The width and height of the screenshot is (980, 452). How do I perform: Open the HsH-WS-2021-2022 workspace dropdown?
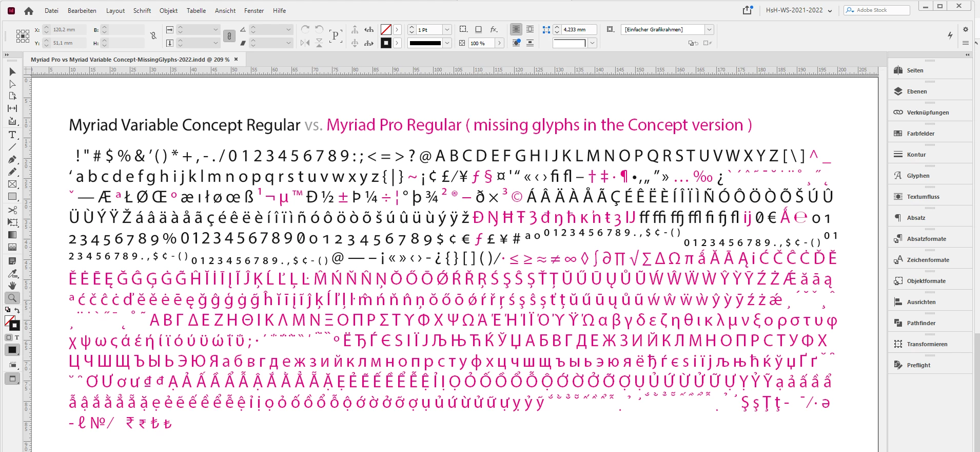798,10
